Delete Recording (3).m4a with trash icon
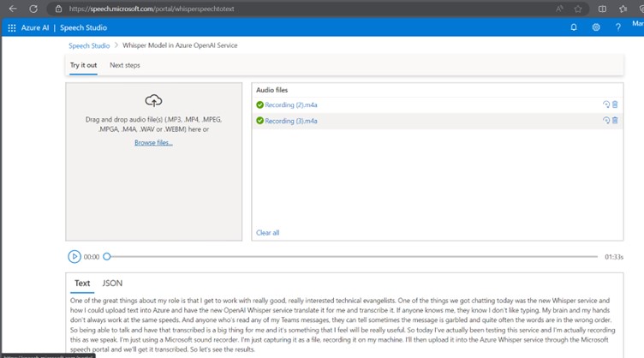The image size is (644, 358). [x=615, y=121]
